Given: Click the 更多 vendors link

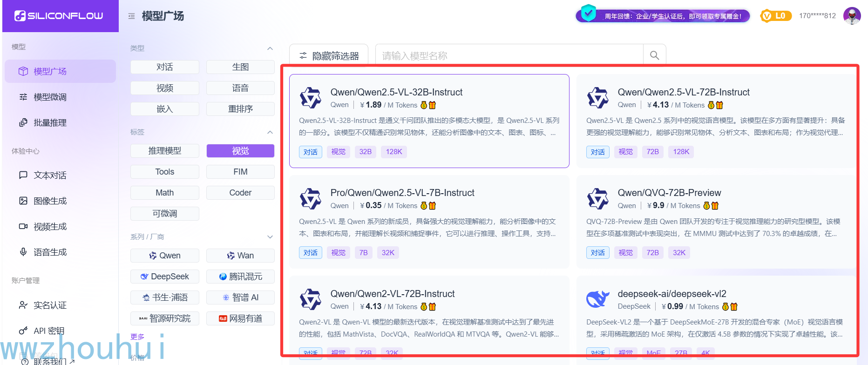Looking at the screenshot, I should pyautogui.click(x=137, y=337).
